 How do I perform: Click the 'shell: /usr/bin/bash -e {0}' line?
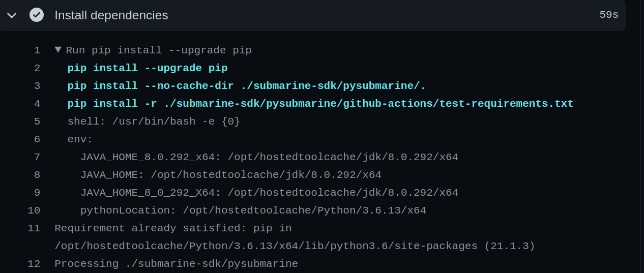154,122
